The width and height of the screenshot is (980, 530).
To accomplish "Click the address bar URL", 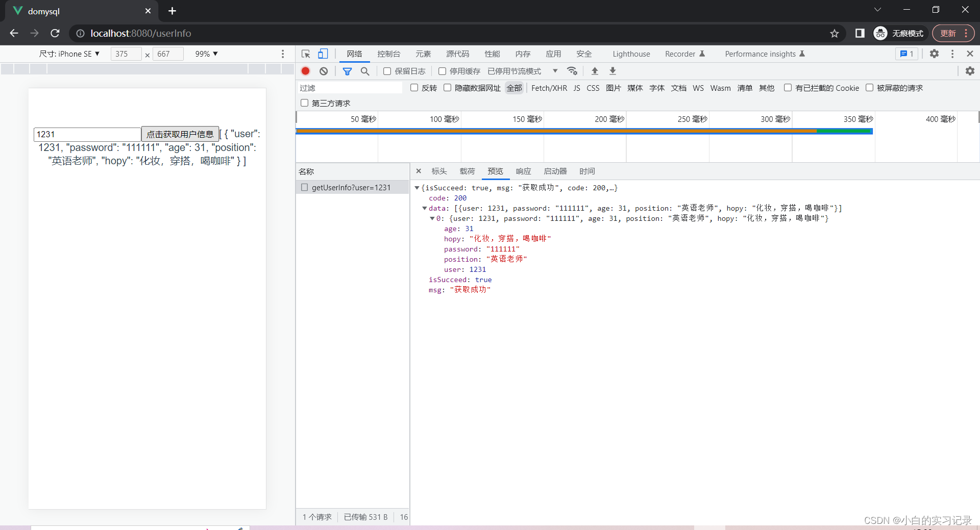I will coord(141,33).
